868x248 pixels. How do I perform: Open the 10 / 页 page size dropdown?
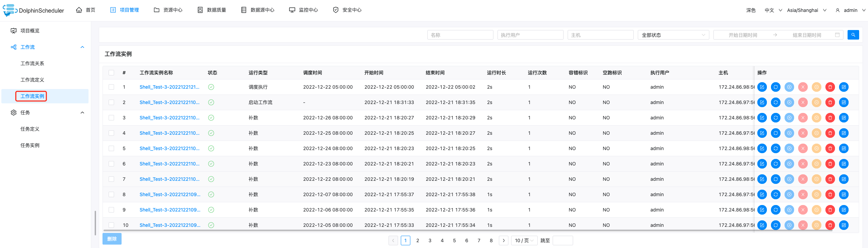pyautogui.click(x=524, y=240)
